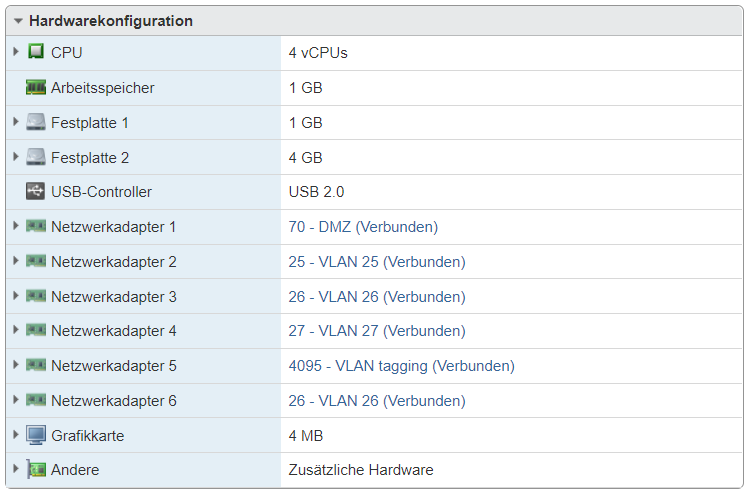Expand the CPU row
Viewport: 750px width, 493px height.
(x=16, y=52)
